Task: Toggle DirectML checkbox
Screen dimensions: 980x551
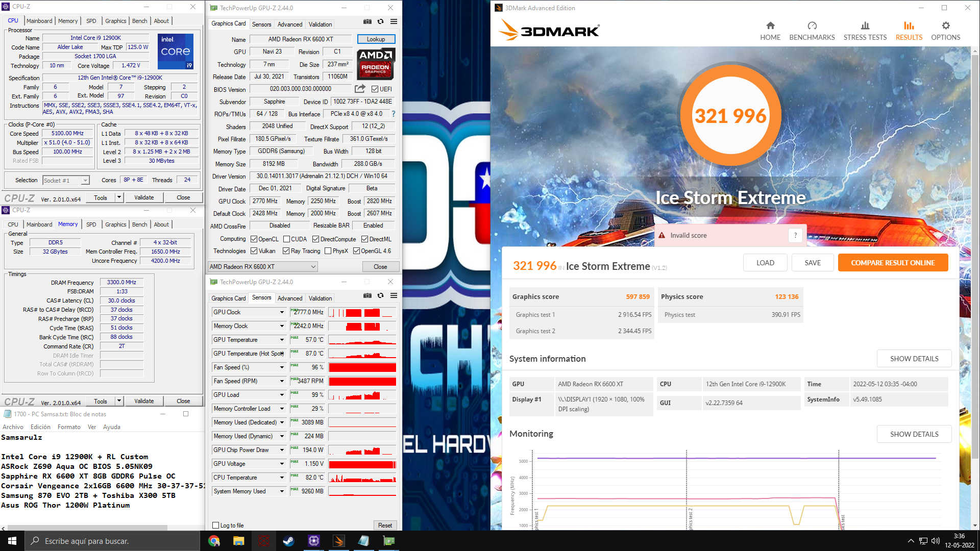Action: (x=364, y=239)
